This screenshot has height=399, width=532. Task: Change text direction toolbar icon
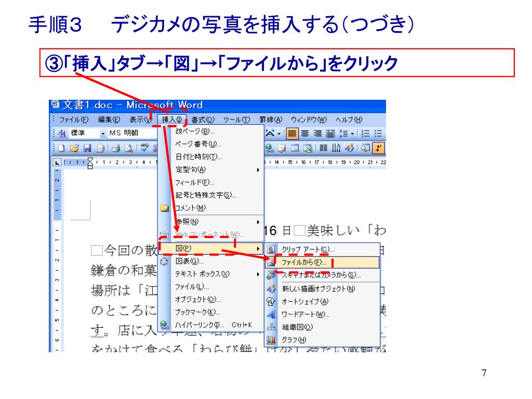click(x=336, y=148)
